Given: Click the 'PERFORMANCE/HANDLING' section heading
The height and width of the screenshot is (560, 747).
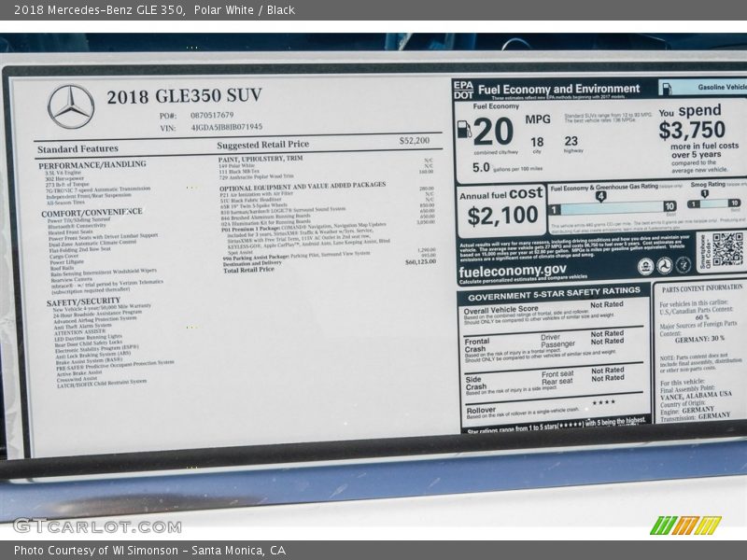Looking at the screenshot, I should tap(92, 165).
